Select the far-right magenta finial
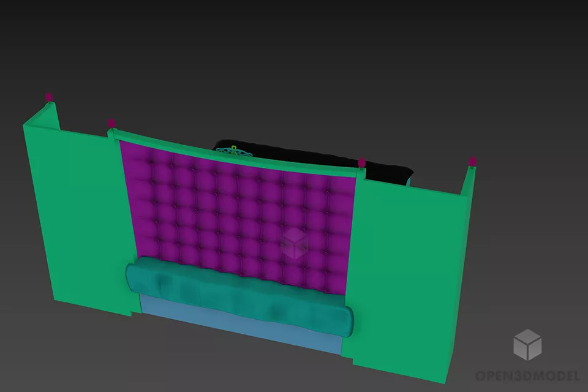Viewport: 588px width, 392px height. click(x=472, y=161)
